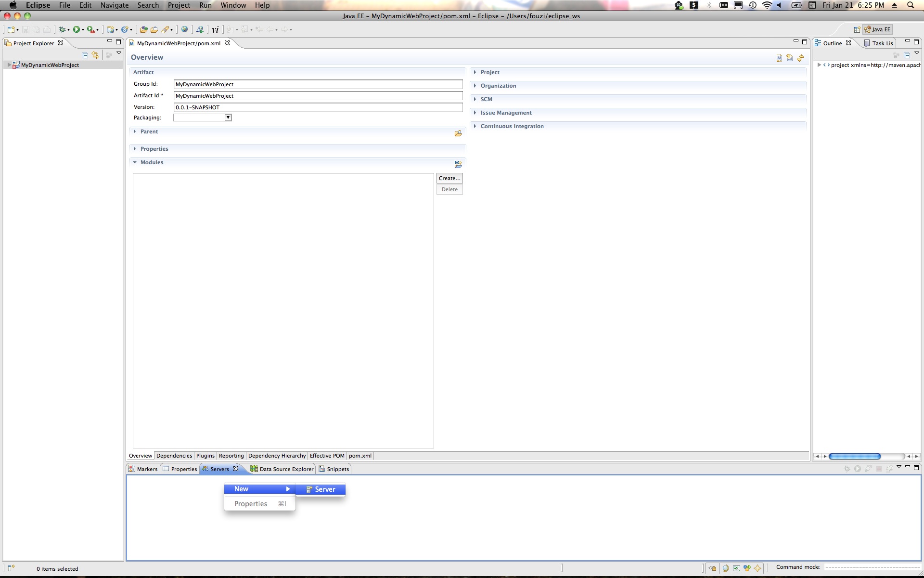Expand MyDynamicWebProject tree node arrow
The width and height of the screenshot is (924, 578).
pos(9,65)
